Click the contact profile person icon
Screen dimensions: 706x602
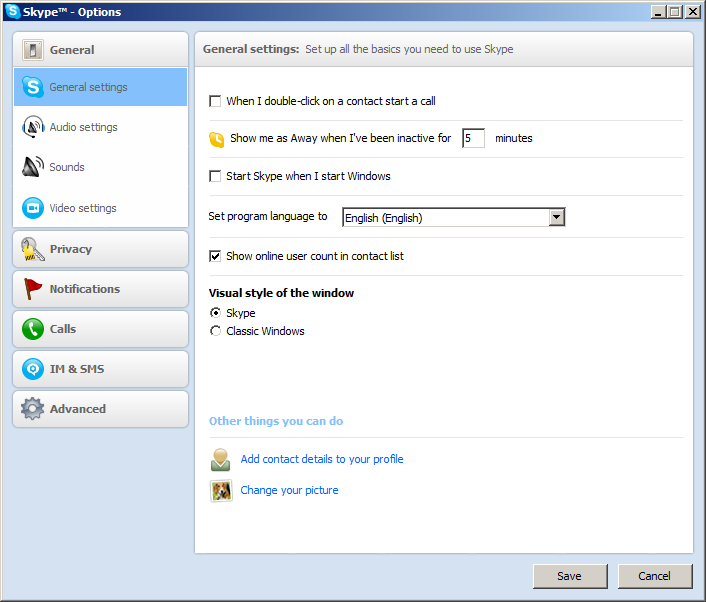220,460
